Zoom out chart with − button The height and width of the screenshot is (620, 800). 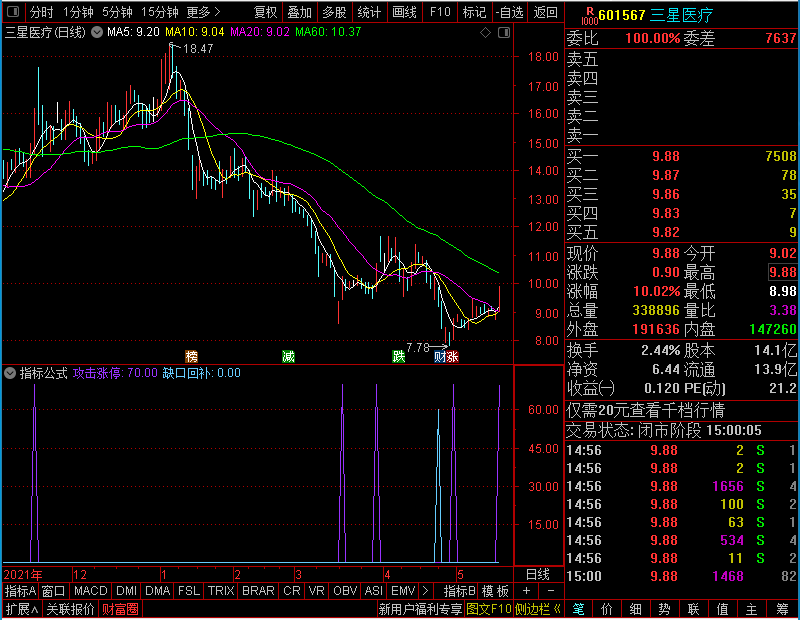(x=551, y=591)
